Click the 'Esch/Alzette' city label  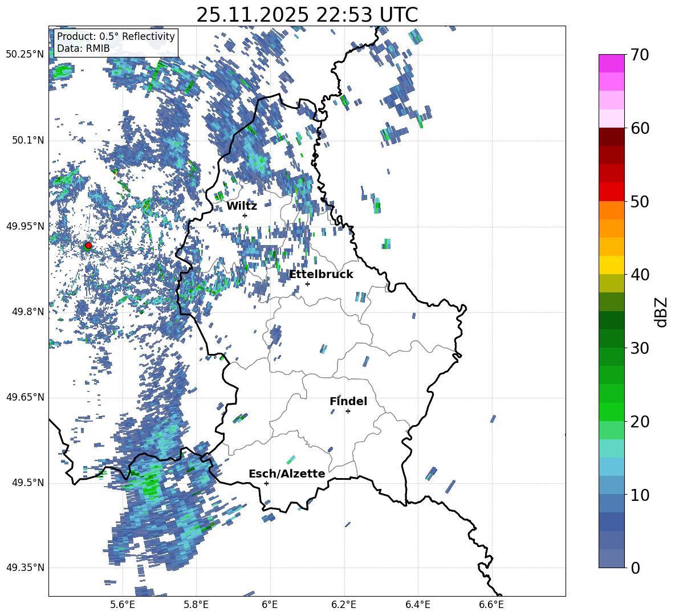point(287,474)
